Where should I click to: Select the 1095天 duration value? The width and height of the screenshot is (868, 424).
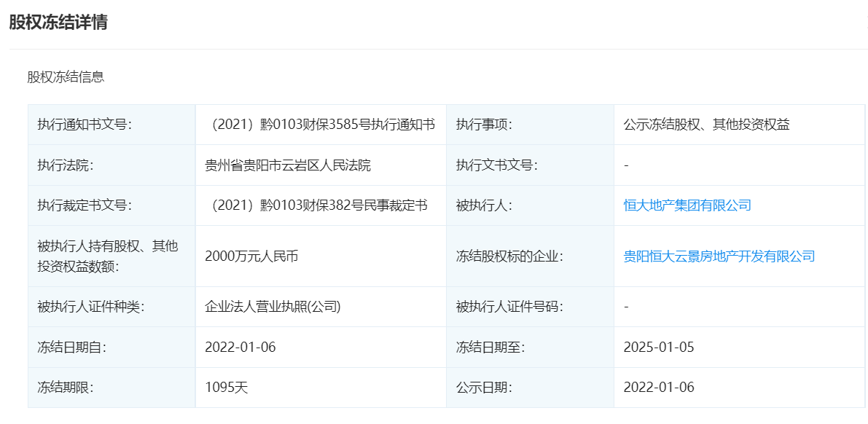click(227, 387)
